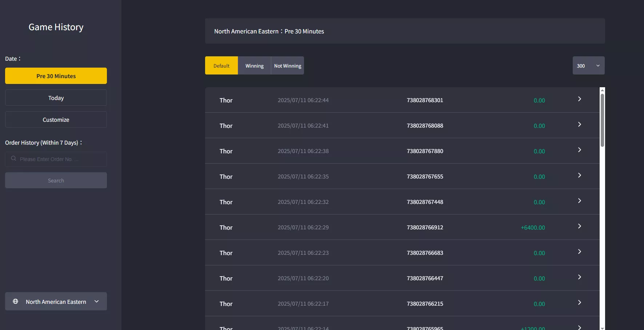Switch to the Winning filter tab
The height and width of the screenshot is (330, 644).
[x=255, y=65]
